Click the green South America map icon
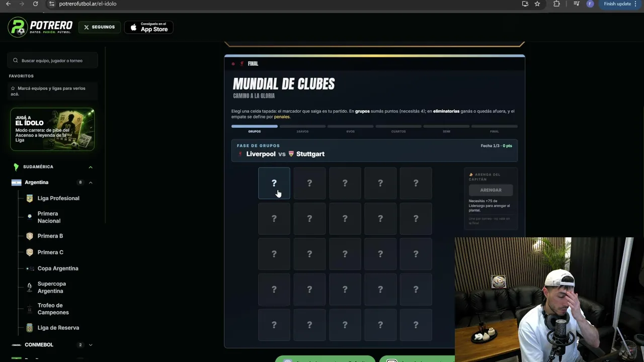 16,167
